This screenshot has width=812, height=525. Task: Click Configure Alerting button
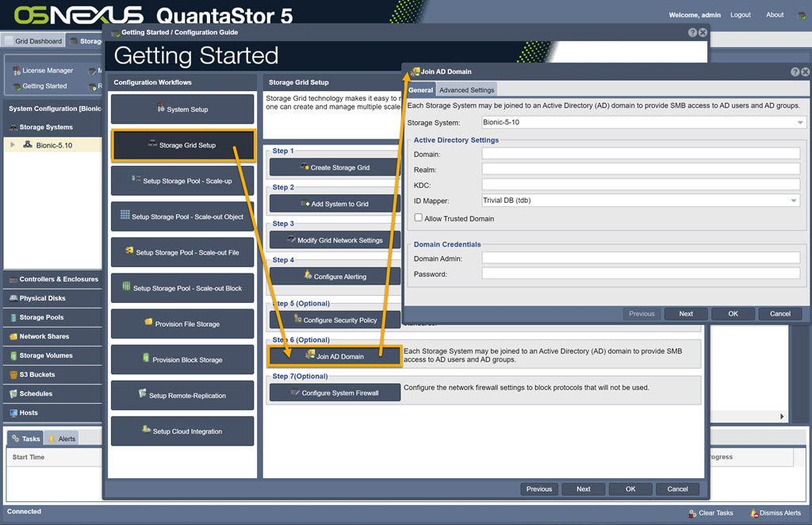(x=335, y=276)
